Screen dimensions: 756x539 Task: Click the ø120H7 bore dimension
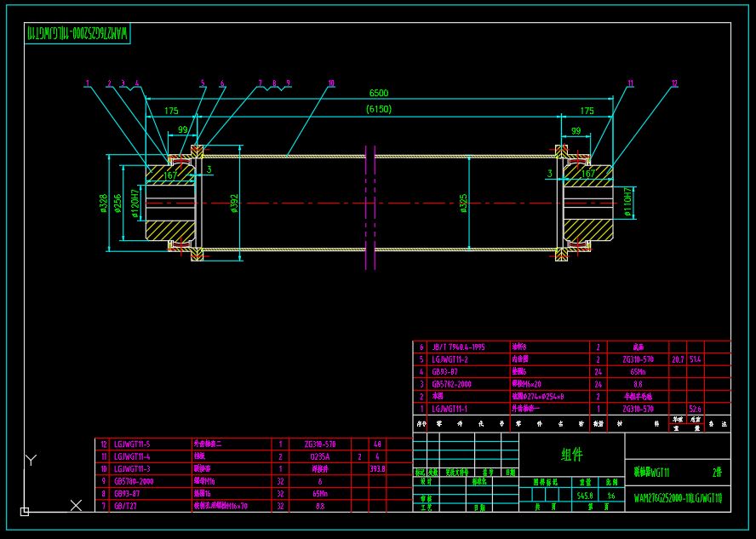(x=135, y=203)
